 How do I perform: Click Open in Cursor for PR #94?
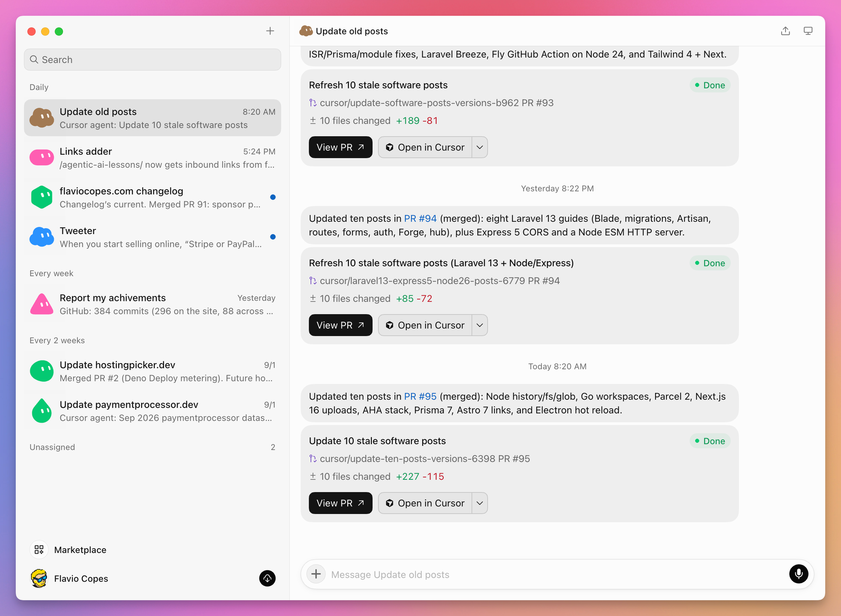tap(425, 325)
